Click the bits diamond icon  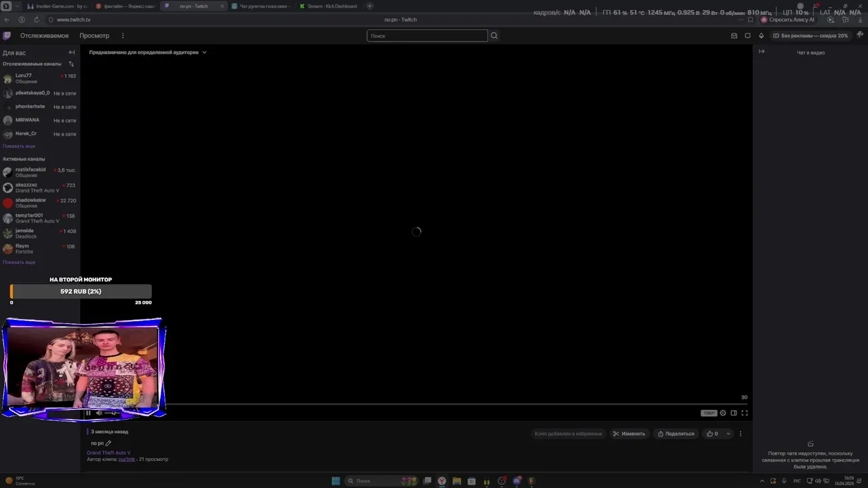coord(762,36)
